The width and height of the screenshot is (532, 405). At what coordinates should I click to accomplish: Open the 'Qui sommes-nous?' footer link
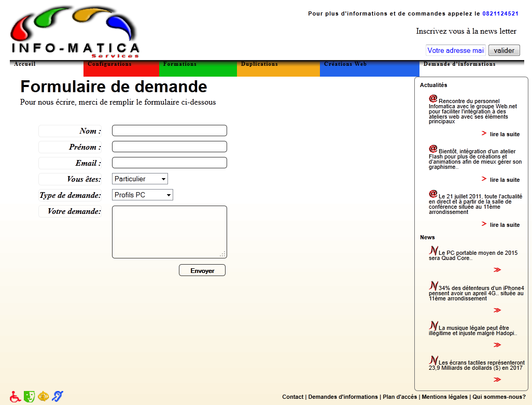[499, 397]
